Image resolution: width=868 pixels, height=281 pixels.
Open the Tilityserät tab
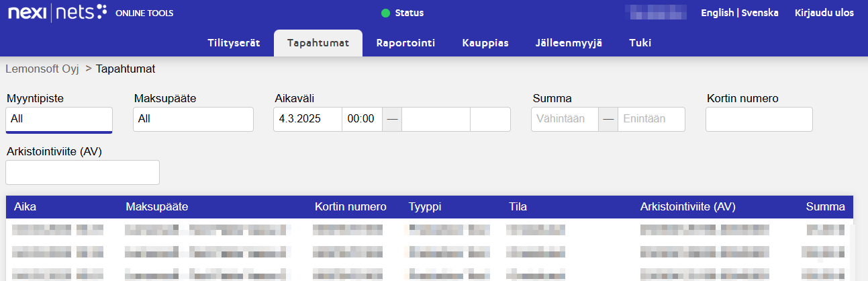tap(234, 43)
